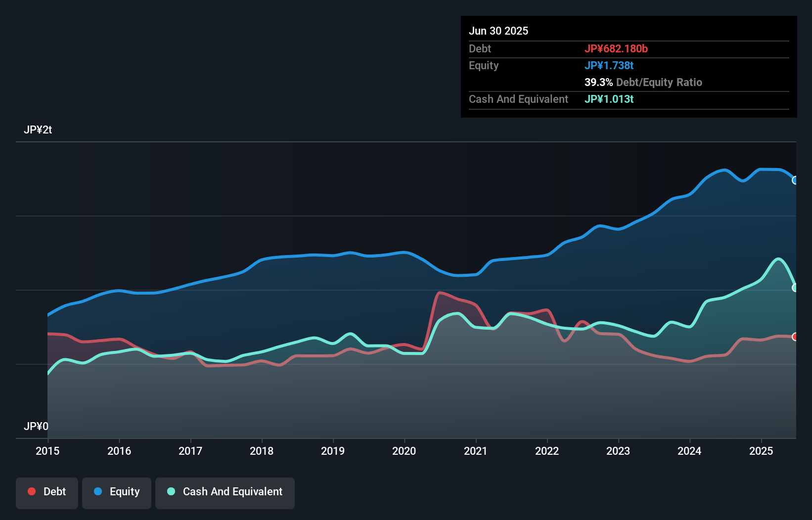Select the red Debt endpoint marker on chart
The height and width of the screenshot is (520, 812).
pyautogui.click(x=795, y=337)
